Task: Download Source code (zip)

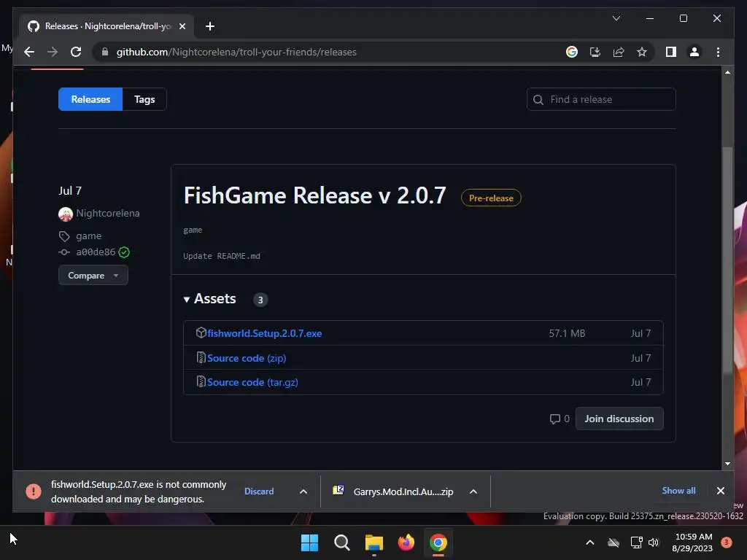Action: click(247, 358)
